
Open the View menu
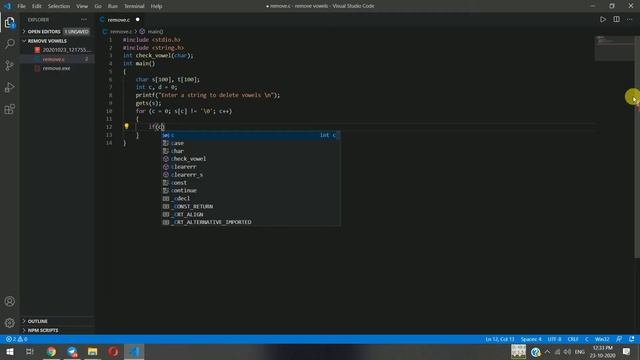click(x=82, y=6)
